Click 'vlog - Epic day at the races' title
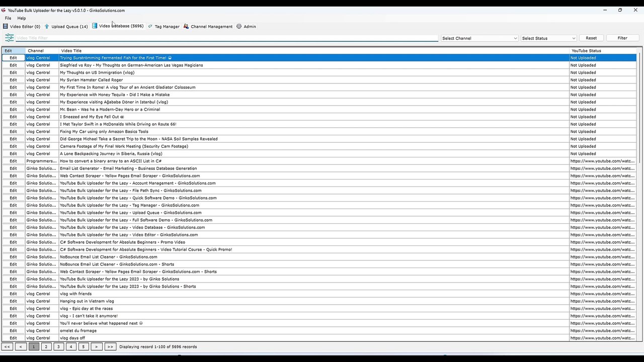 pyautogui.click(x=86, y=308)
